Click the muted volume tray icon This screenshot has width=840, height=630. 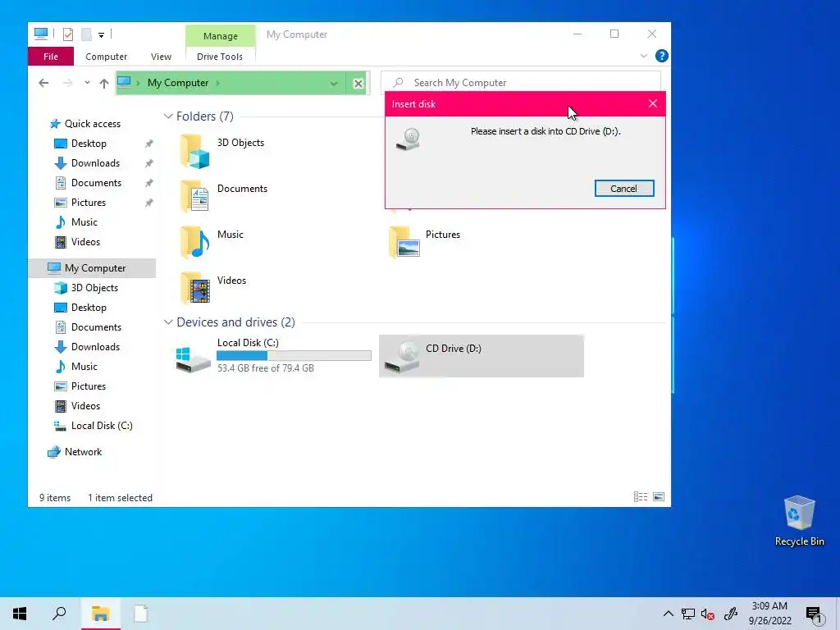click(x=708, y=614)
